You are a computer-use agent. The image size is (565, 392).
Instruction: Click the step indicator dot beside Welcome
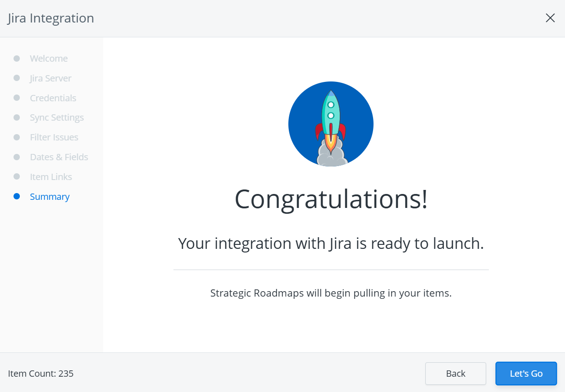(x=17, y=58)
